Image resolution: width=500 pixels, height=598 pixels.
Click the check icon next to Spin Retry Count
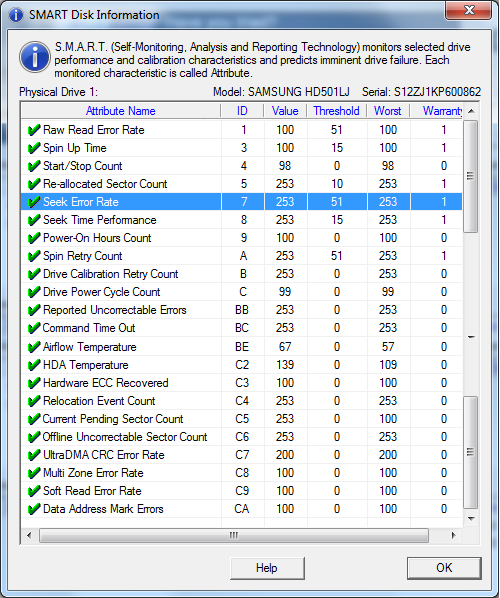[x=34, y=256]
